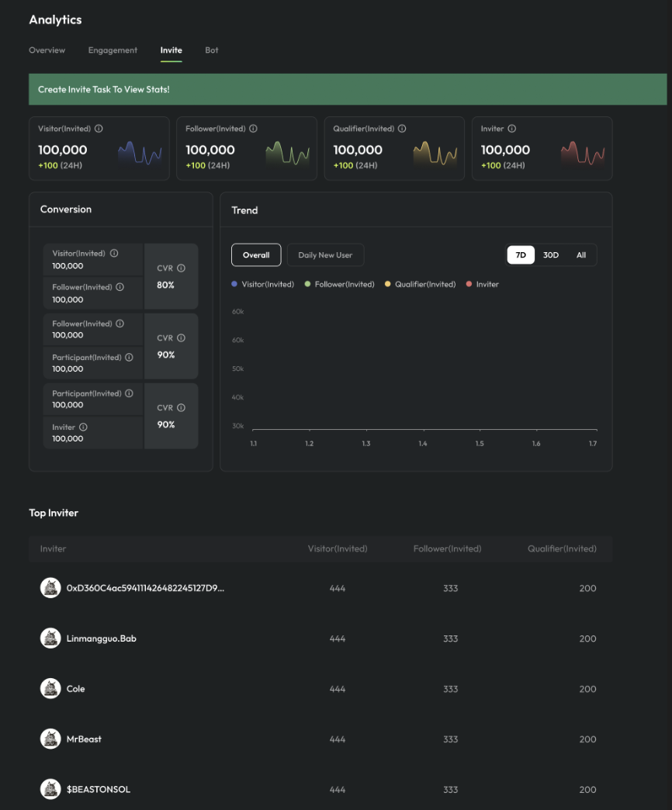Click the avatar icon beside Cole
Image resolution: width=672 pixels, height=810 pixels.
pyautogui.click(x=50, y=688)
